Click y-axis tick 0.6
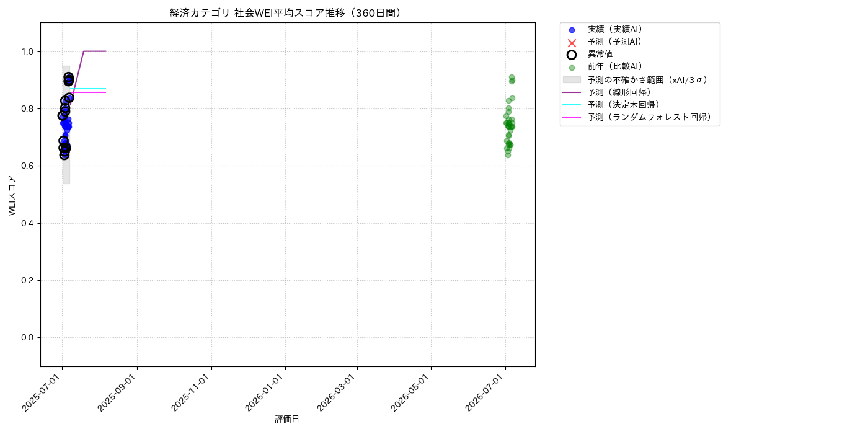868x434 pixels. pos(29,166)
